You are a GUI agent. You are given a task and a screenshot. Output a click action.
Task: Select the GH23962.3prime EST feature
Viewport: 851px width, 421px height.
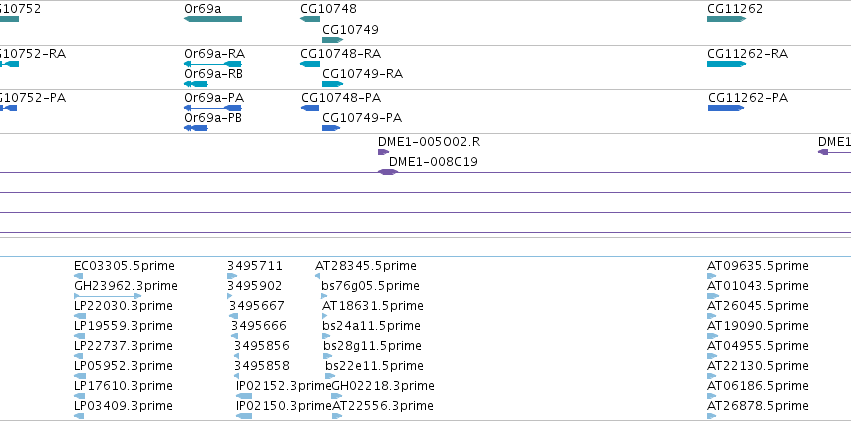pos(107,296)
